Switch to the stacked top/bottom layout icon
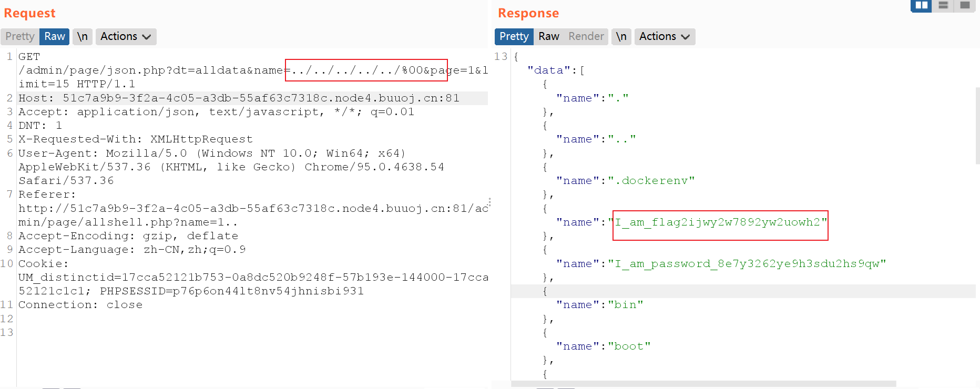Image resolution: width=980 pixels, height=389 pixels. (943, 5)
